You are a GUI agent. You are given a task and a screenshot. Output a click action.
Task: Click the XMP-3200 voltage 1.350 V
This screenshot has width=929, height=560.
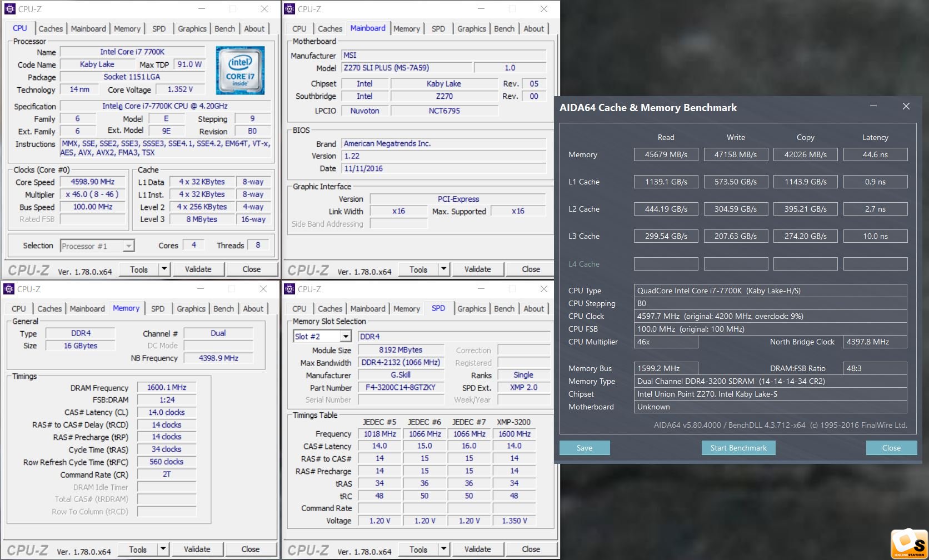pyautogui.click(x=514, y=521)
